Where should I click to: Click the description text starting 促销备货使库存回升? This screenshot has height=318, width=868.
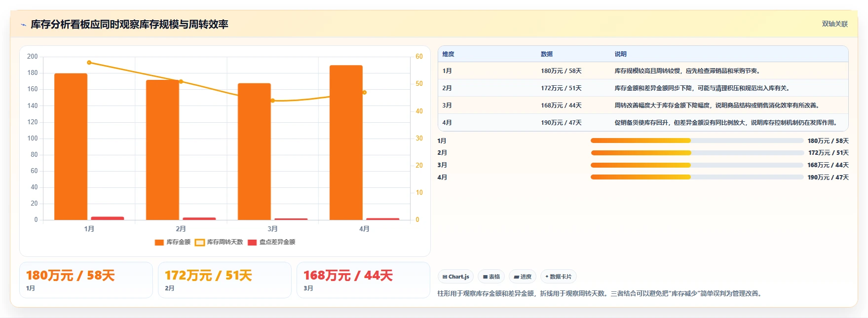[x=726, y=123]
